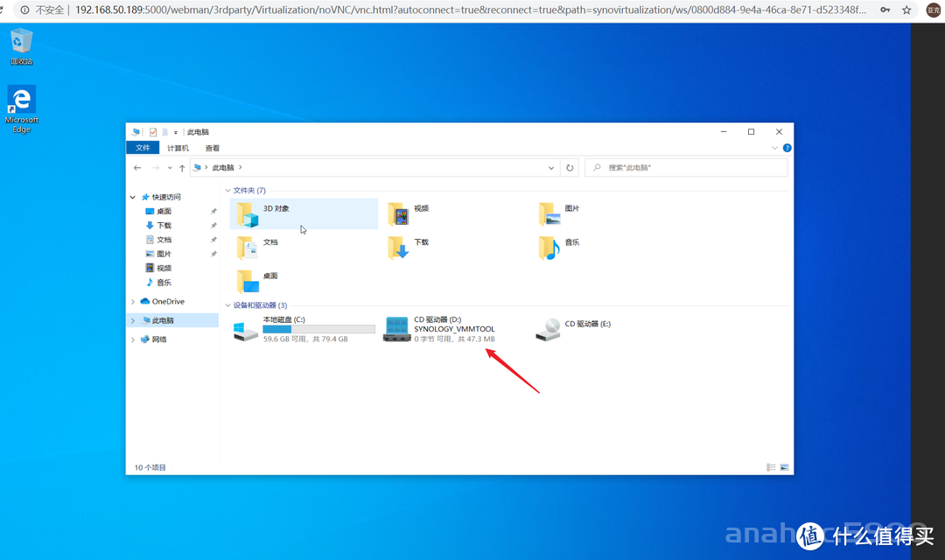This screenshot has height=560, width=945.
Task: Open the 图片 folder in main pane
Action: [559, 214]
